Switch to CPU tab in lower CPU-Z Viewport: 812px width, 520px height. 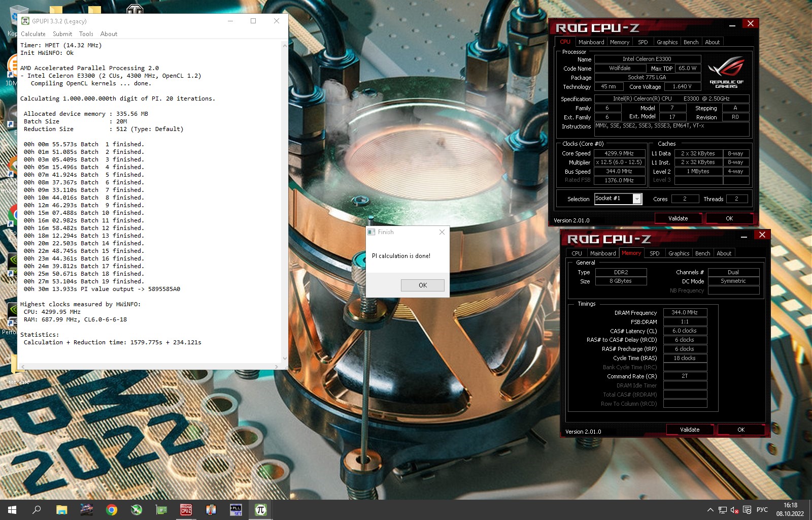(577, 253)
